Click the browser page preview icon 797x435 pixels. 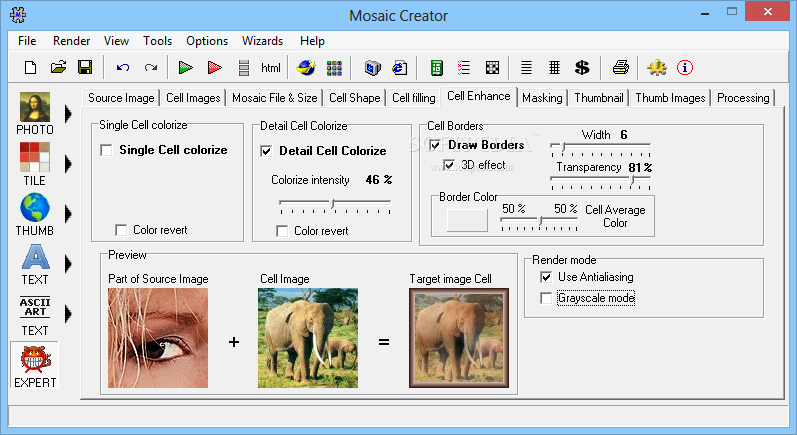click(400, 68)
